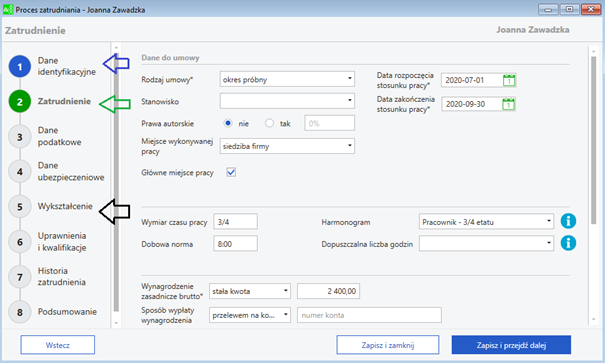Viewport: 605px width, 363px height.
Task: Open step 5 circle Wykształcenie
Action: tap(20, 207)
